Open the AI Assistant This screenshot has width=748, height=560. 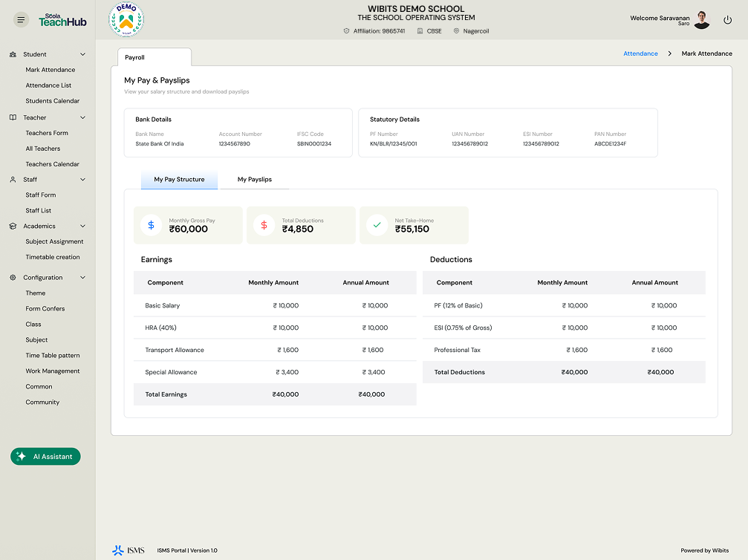click(45, 457)
